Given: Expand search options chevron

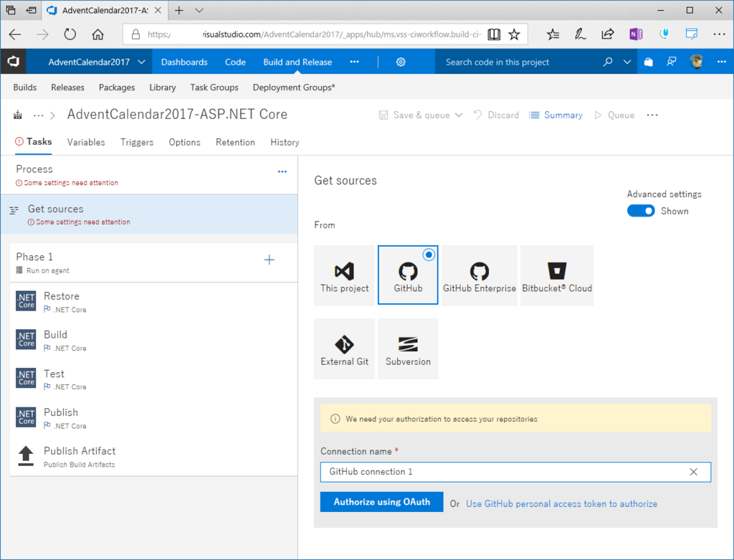Looking at the screenshot, I should click(627, 62).
